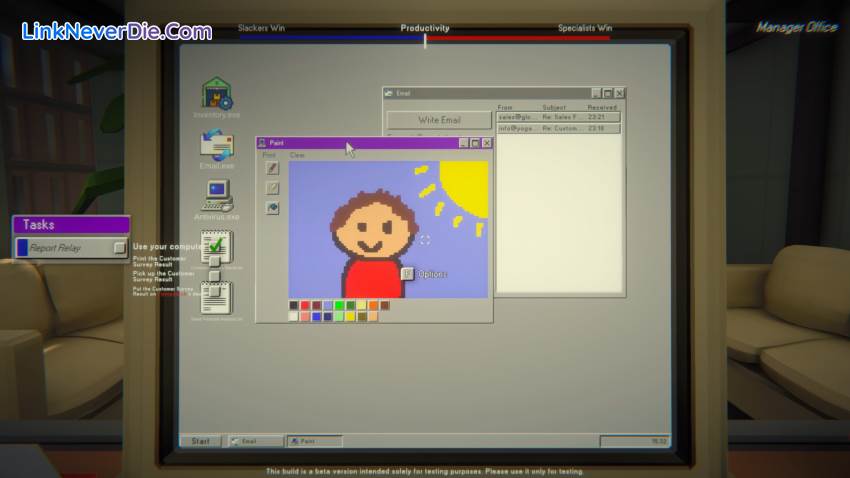Click the Start button on the taskbar
The height and width of the screenshot is (478, 850).
coord(201,441)
